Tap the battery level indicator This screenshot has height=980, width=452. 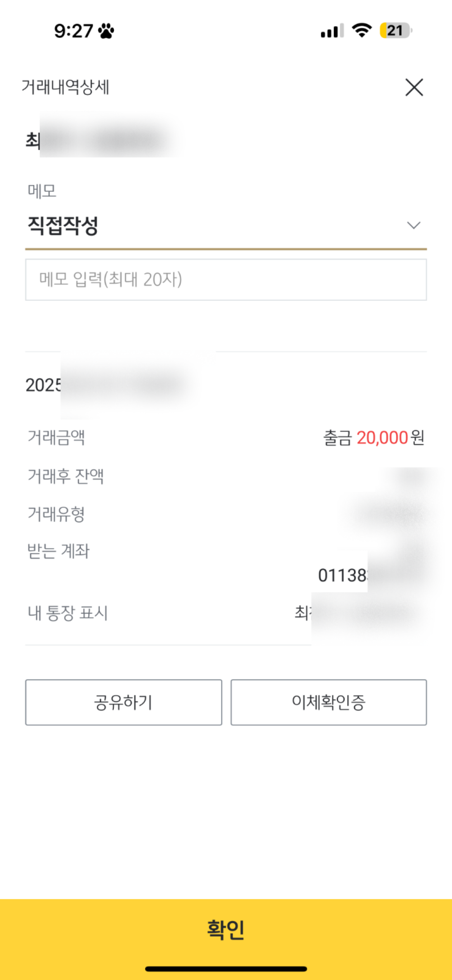[x=395, y=30]
